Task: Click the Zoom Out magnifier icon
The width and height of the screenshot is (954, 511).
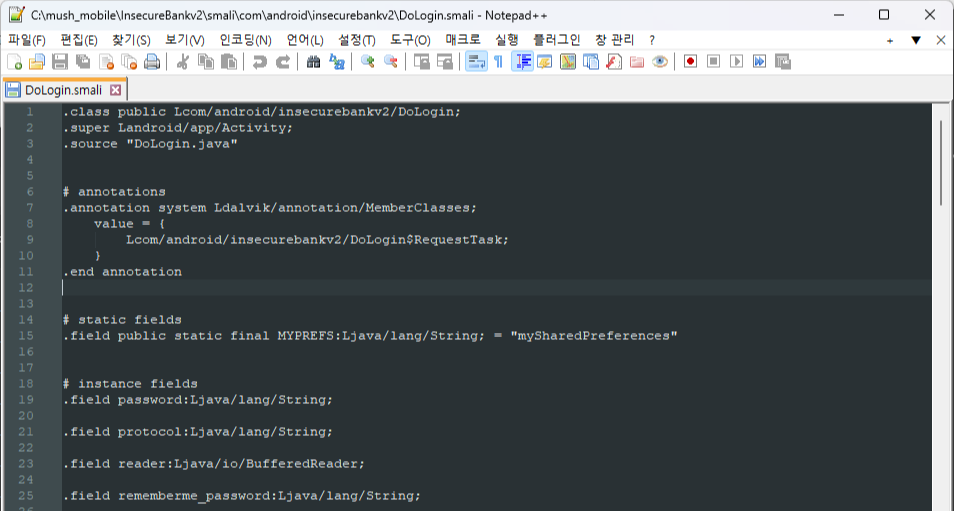Action: (391, 61)
